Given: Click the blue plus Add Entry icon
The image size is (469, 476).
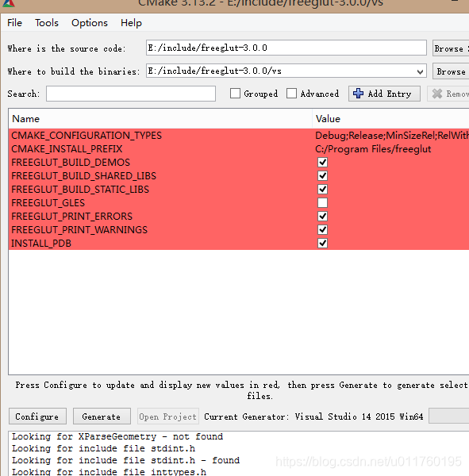Looking at the screenshot, I should click(x=358, y=94).
